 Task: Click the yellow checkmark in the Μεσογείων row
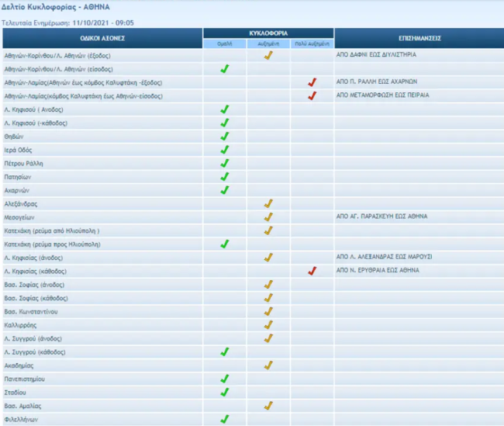[x=268, y=216]
